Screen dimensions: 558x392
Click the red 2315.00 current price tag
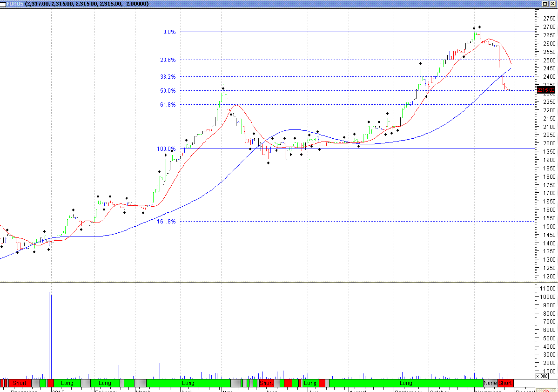(x=546, y=90)
